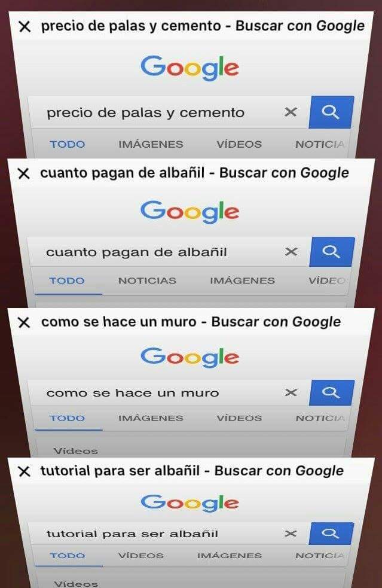382x588 pixels.
Task: Close the 'cuanto pagan de albañil' tab
Action: (24, 173)
